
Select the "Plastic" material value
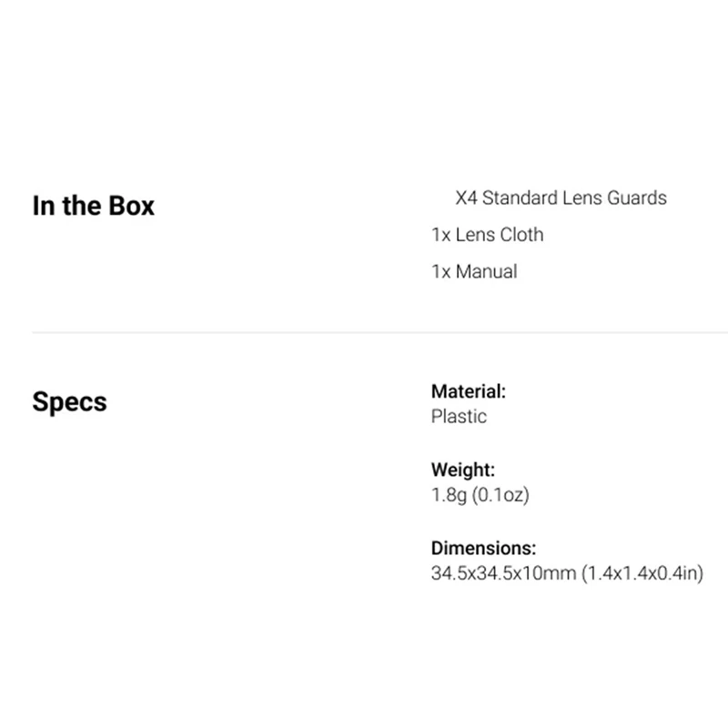(459, 417)
